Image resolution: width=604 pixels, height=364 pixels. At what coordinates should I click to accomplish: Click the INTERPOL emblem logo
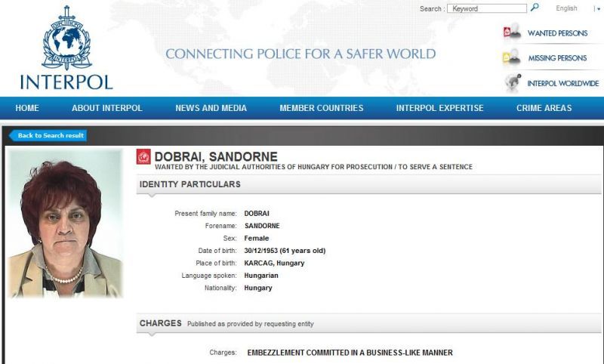[x=67, y=38]
